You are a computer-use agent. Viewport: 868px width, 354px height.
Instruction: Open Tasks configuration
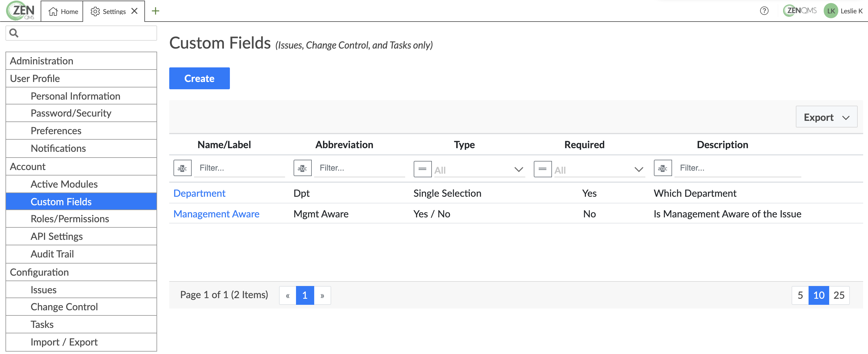pos(81,324)
